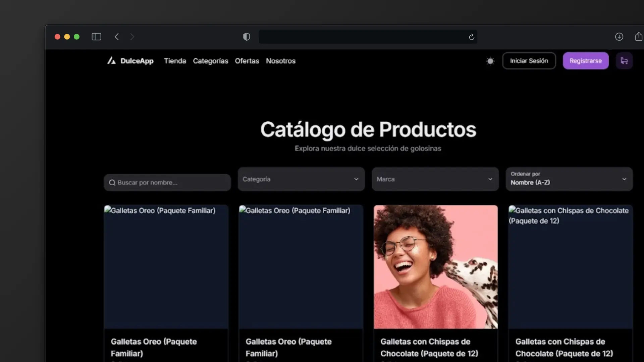644x362 pixels.
Task: Click the Iniciar Sesión button
Action: (x=529, y=61)
